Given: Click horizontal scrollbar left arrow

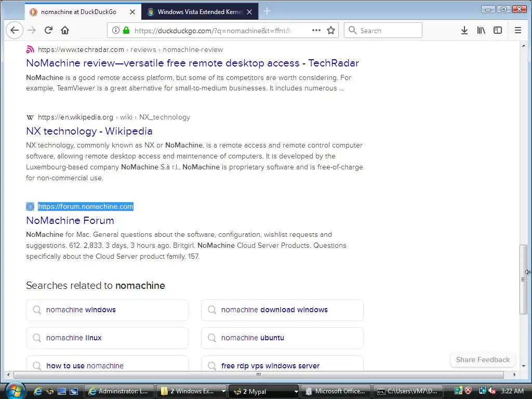Looking at the screenshot, I should [8, 375].
